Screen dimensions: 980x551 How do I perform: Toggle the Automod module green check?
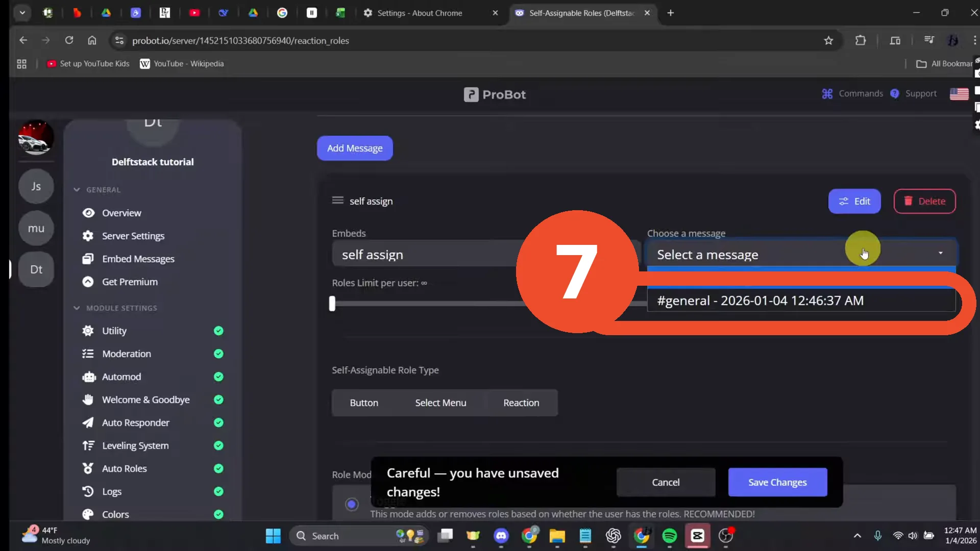coord(218,377)
